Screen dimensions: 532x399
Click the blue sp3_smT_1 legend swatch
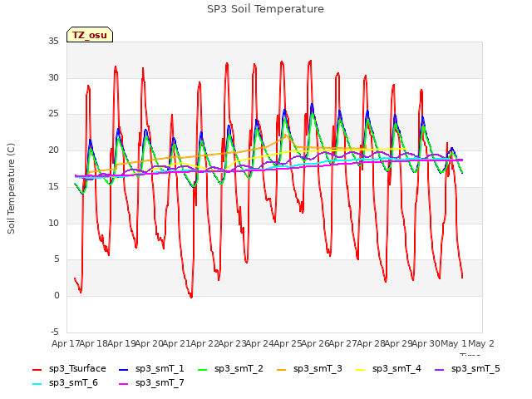(124, 369)
